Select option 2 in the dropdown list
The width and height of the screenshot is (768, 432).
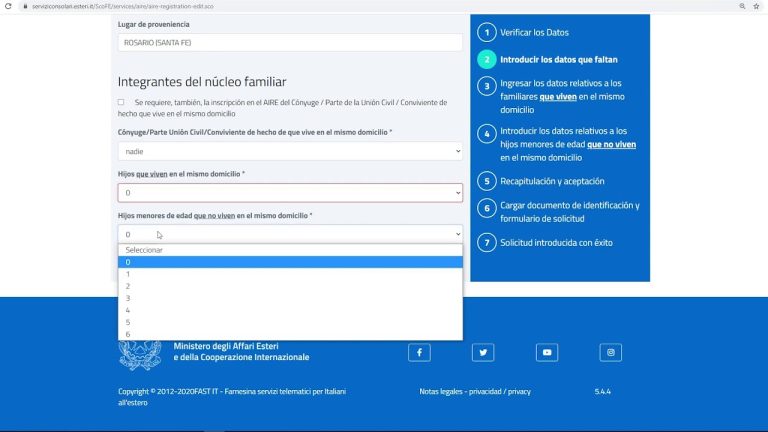[290, 286]
